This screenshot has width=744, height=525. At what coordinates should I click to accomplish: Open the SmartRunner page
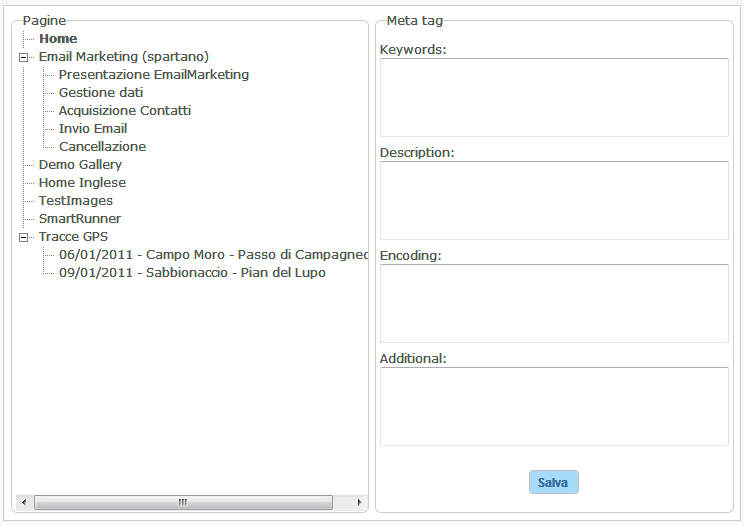[79, 219]
